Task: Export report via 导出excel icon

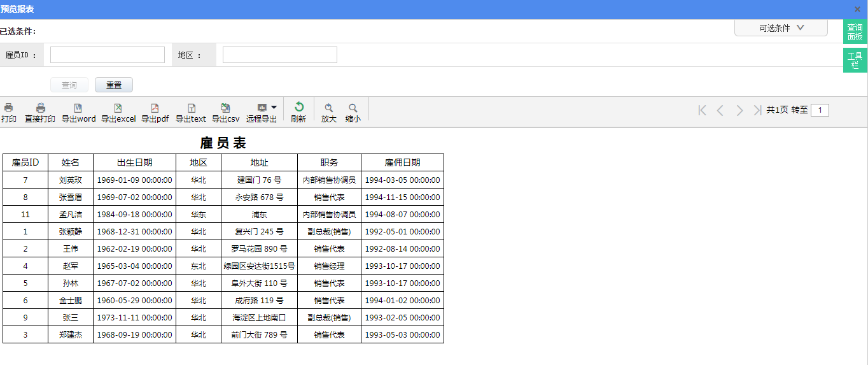Action: 118,108
